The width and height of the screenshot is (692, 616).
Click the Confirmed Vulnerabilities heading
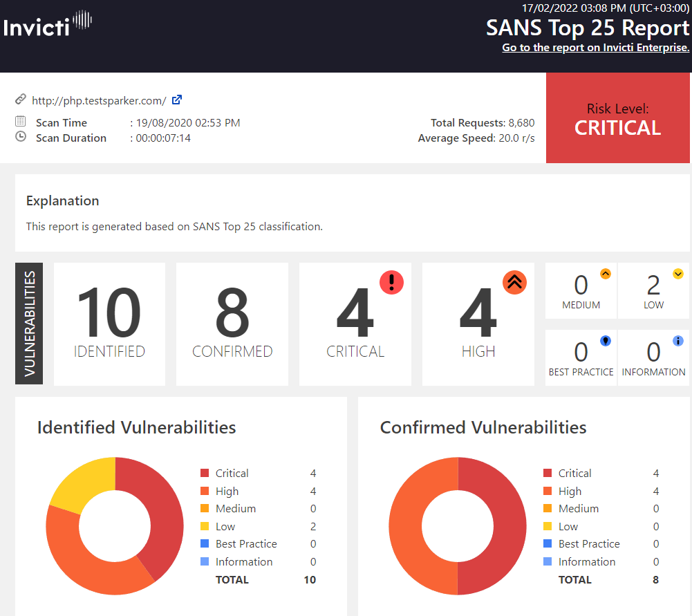[x=483, y=427]
